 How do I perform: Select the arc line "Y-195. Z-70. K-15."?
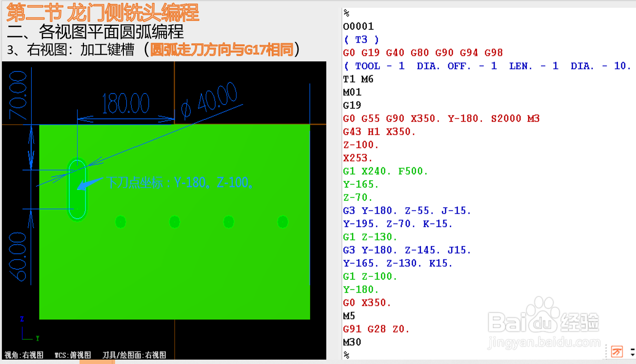pos(398,224)
